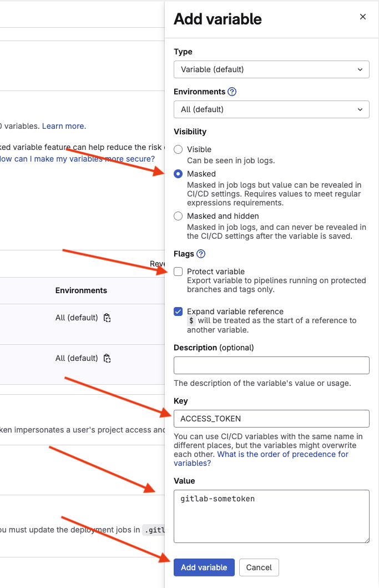The height and width of the screenshot is (588, 379).
Task: Copy environment from second All (default) row
Action: 107,358
